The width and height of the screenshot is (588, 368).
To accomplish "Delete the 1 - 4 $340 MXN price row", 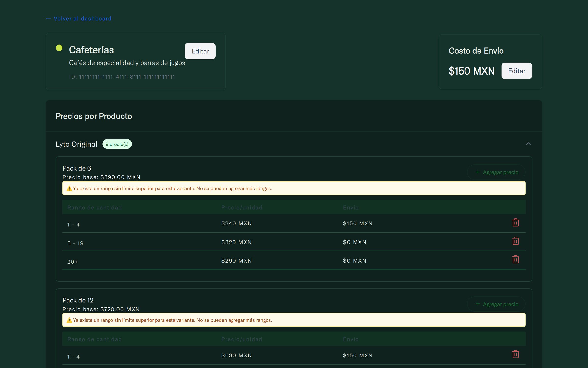I will (515, 223).
